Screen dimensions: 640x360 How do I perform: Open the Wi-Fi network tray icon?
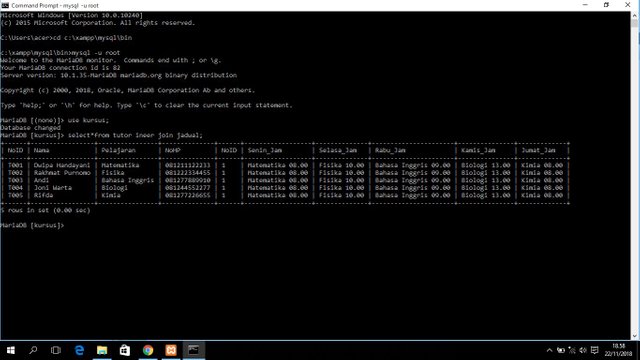(572, 350)
